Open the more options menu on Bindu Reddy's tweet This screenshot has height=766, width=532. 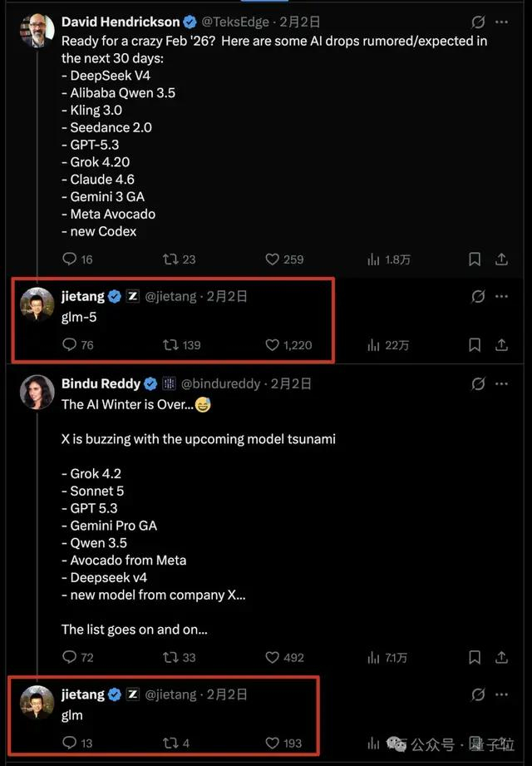501,383
